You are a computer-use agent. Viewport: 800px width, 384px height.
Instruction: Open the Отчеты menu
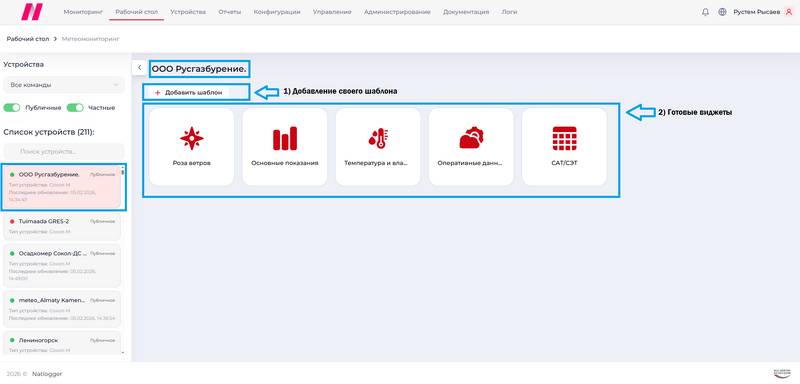pos(230,12)
